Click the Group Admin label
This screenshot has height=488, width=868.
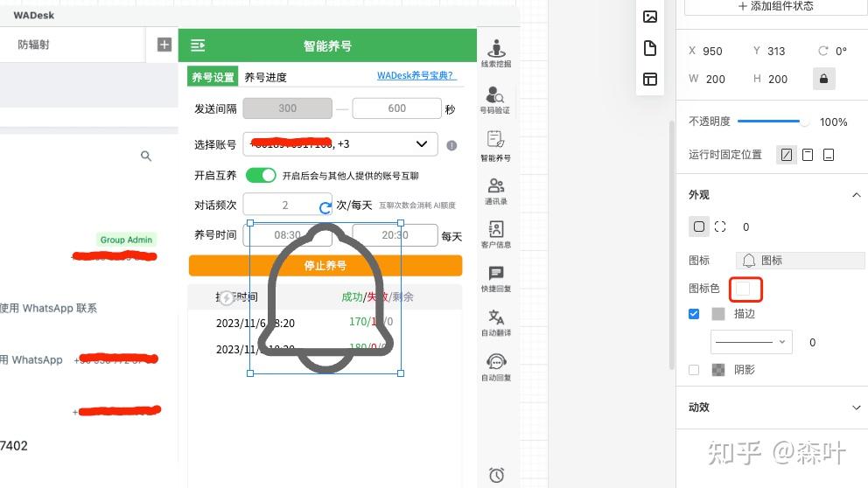coord(126,240)
